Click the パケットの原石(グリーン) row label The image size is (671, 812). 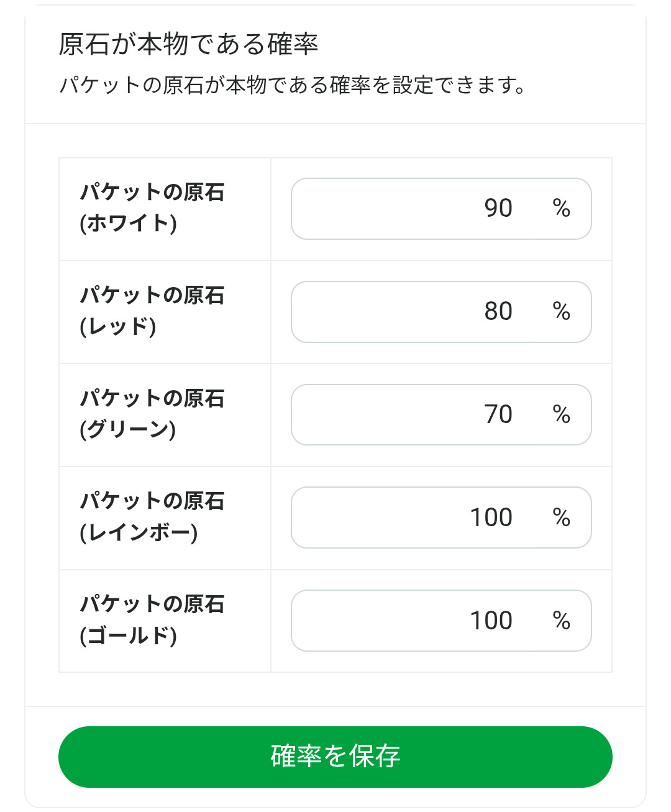[x=152, y=414]
